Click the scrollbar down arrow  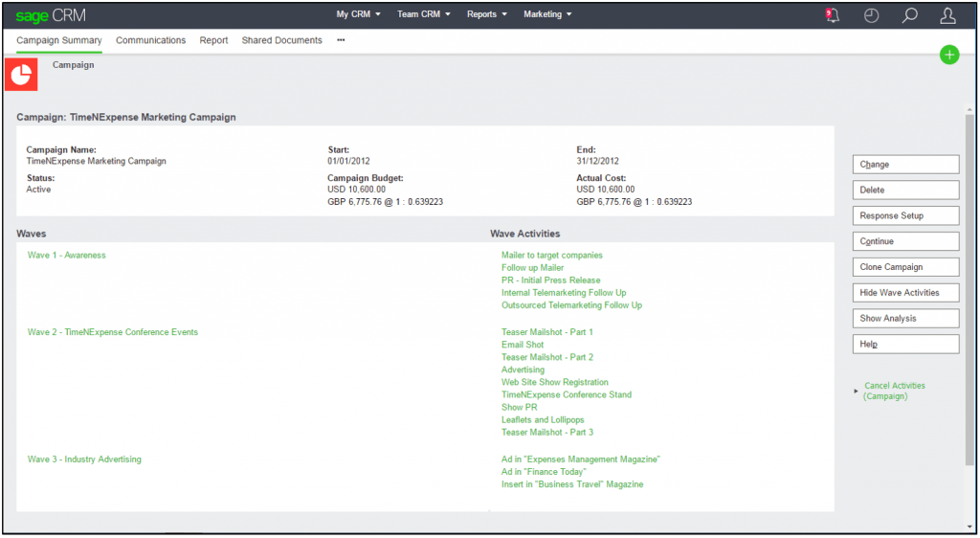pyautogui.click(x=969, y=527)
